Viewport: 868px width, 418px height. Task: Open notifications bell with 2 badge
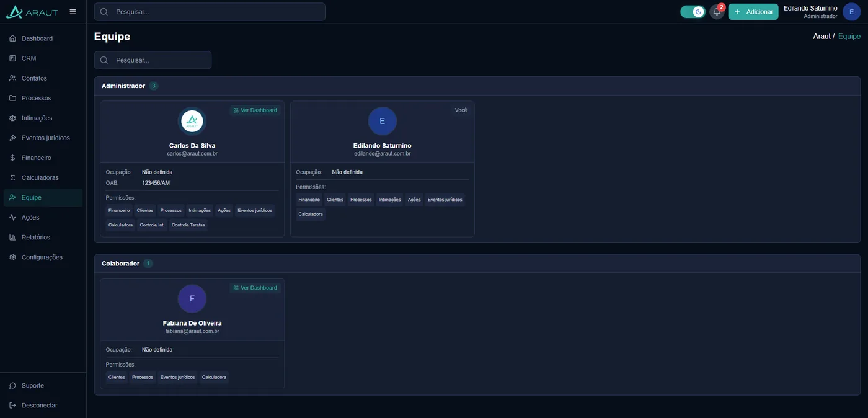pyautogui.click(x=717, y=12)
